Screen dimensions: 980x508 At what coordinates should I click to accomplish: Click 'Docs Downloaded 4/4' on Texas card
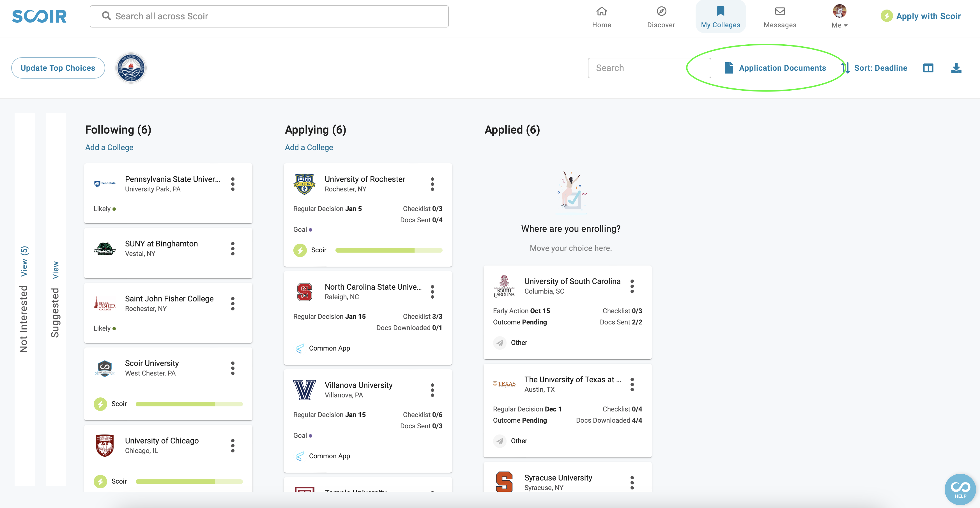(609, 420)
